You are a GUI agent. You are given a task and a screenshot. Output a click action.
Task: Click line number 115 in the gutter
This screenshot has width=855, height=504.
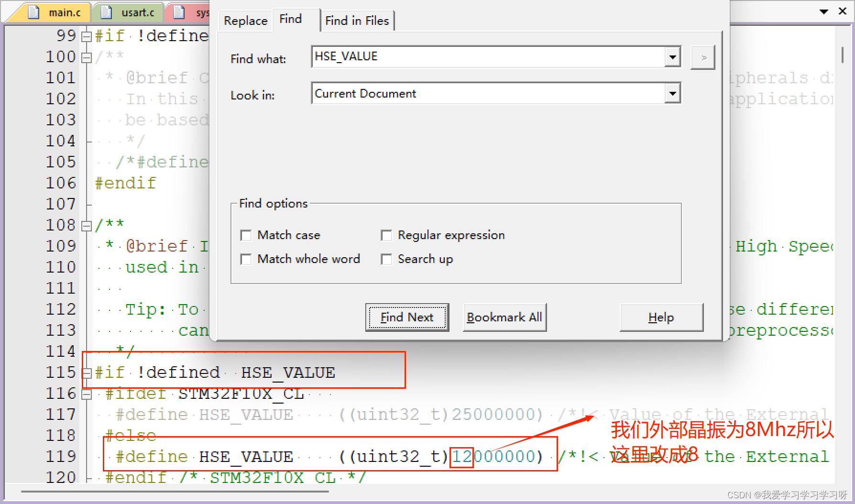pyautogui.click(x=61, y=373)
